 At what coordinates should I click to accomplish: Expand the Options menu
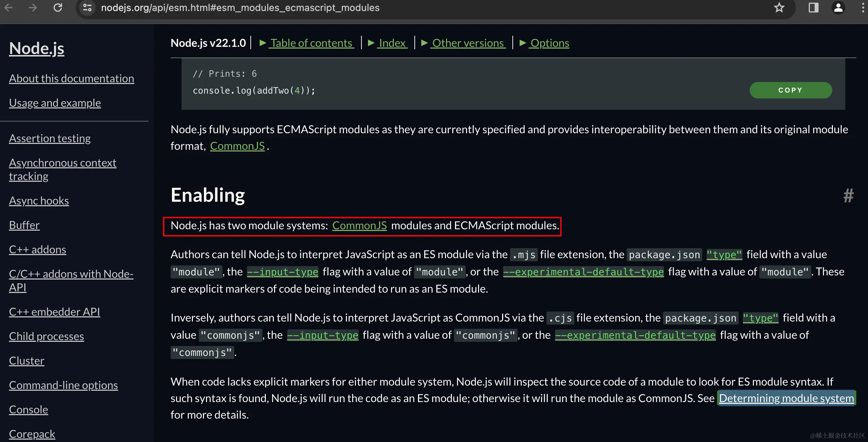[549, 43]
